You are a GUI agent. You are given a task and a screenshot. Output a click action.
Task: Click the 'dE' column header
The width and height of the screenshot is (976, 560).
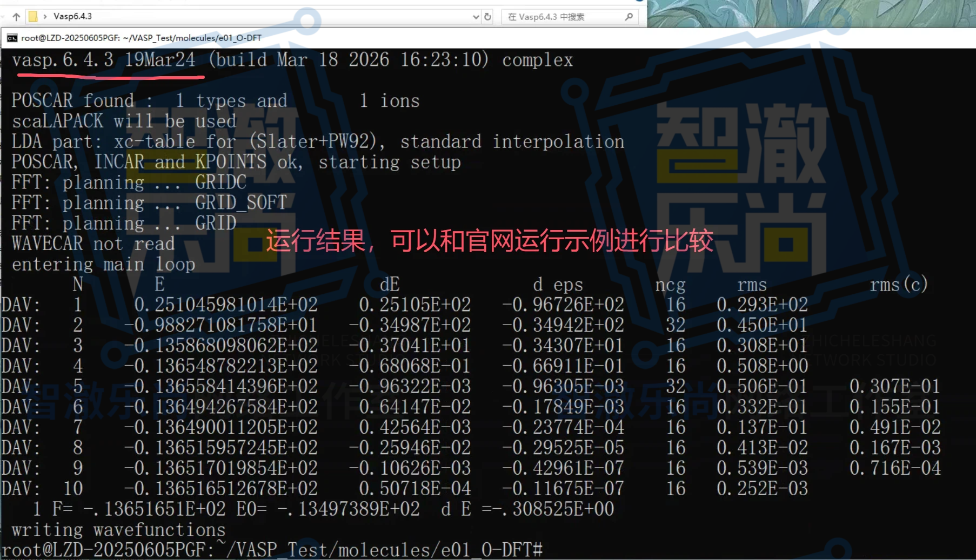[x=390, y=285]
